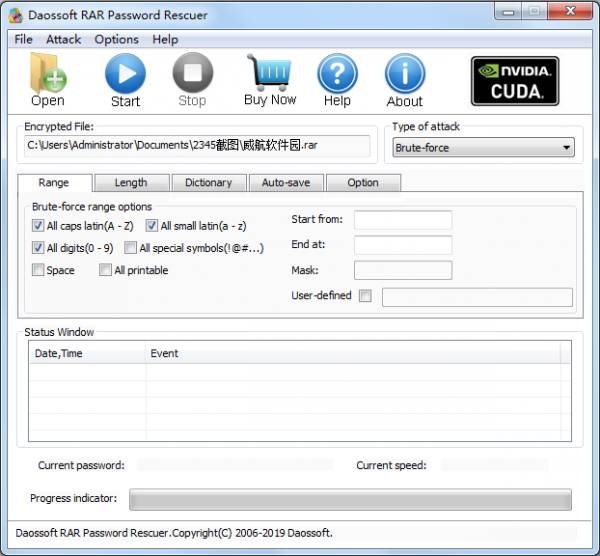Switch to the Auto-save tab
Image resolution: width=600 pixels, height=556 pixels.
[x=286, y=183]
